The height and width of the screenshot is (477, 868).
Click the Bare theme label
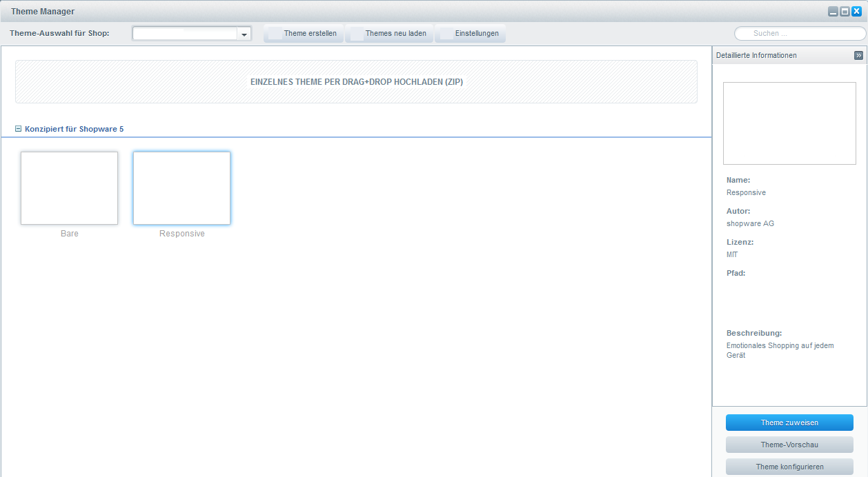pyautogui.click(x=70, y=234)
